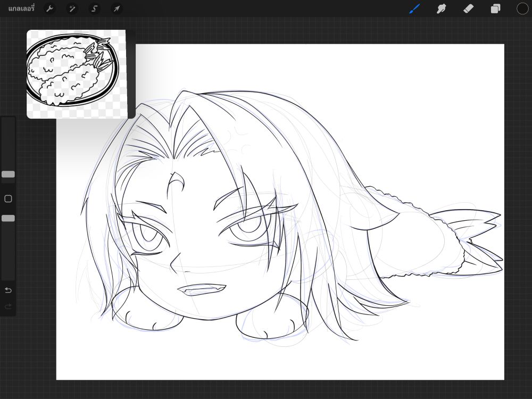Tap the fried shrimp reference image
This screenshot has width=532, height=399.
(x=76, y=74)
